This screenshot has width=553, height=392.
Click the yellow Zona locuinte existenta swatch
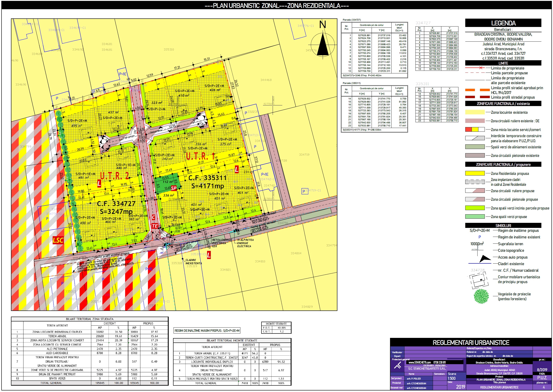(475, 112)
